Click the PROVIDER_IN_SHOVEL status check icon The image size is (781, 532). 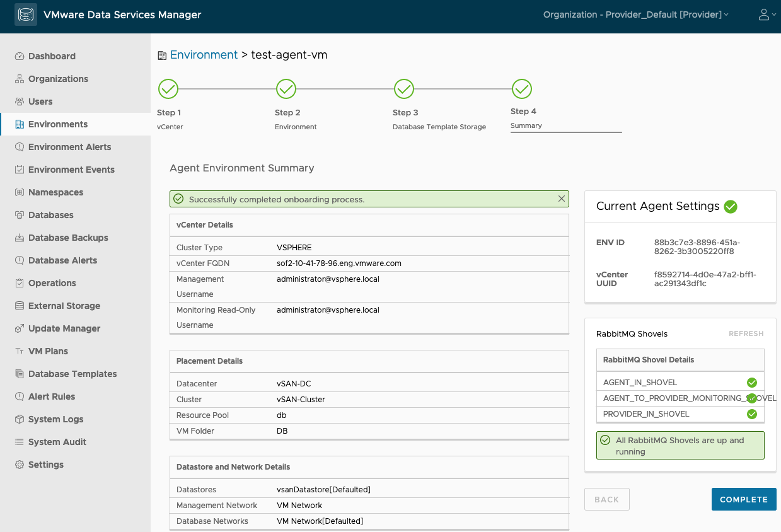(752, 414)
